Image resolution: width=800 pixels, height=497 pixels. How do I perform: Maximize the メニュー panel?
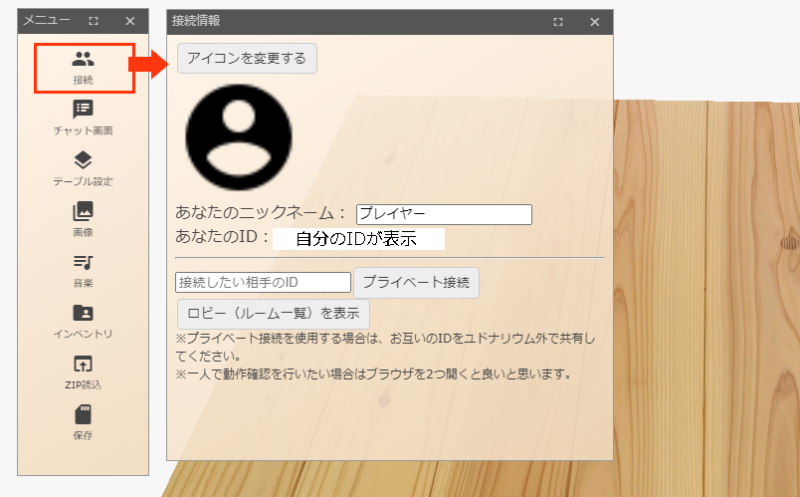(x=93, y=21)
